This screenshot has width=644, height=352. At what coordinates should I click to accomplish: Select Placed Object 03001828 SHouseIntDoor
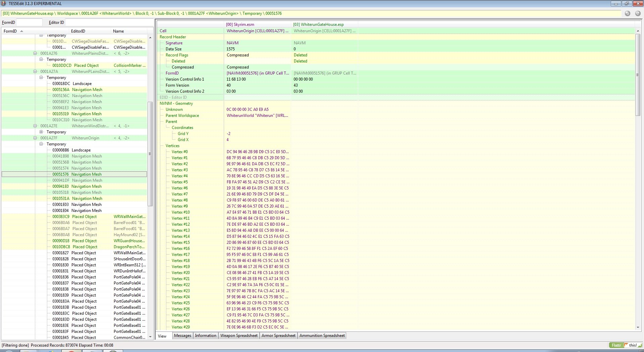pos(74,259)
